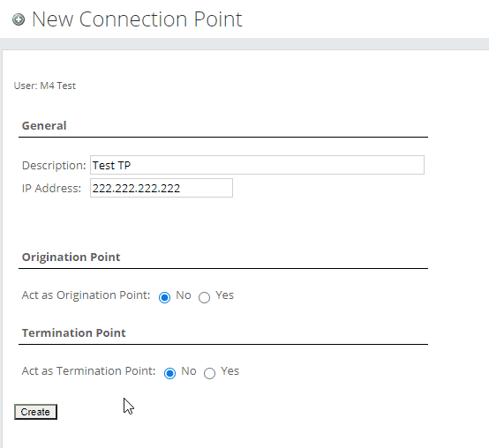The image size is (489, 448).
Task: Click the General section heading
Action: (x=44, y=125)
